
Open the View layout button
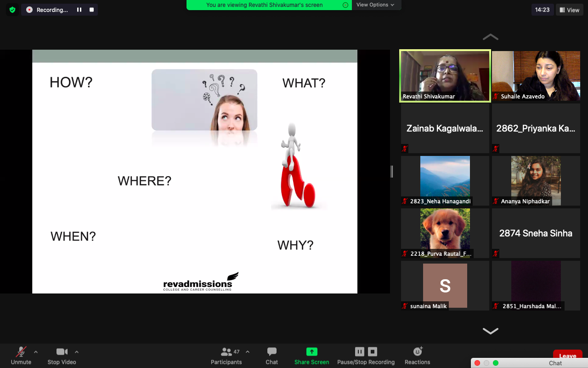569,10
